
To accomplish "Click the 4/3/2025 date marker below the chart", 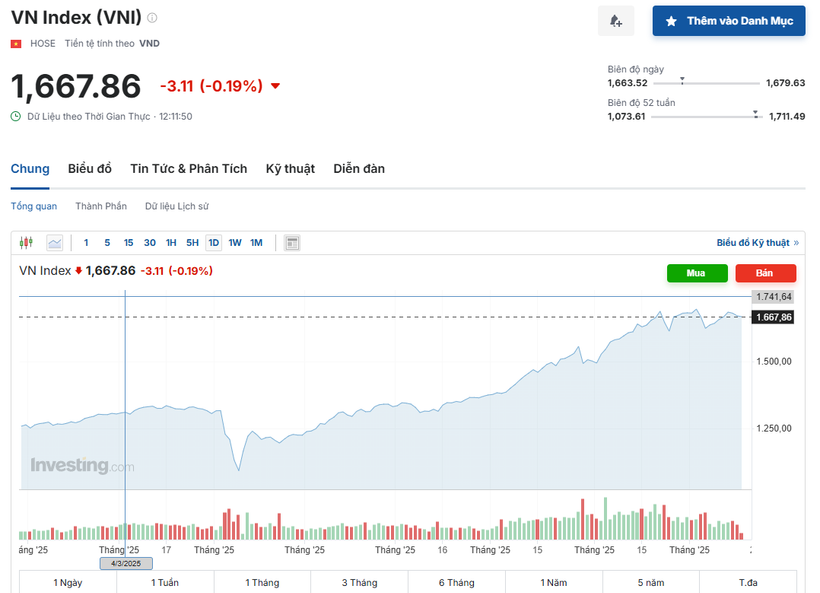I will point(125,563).
